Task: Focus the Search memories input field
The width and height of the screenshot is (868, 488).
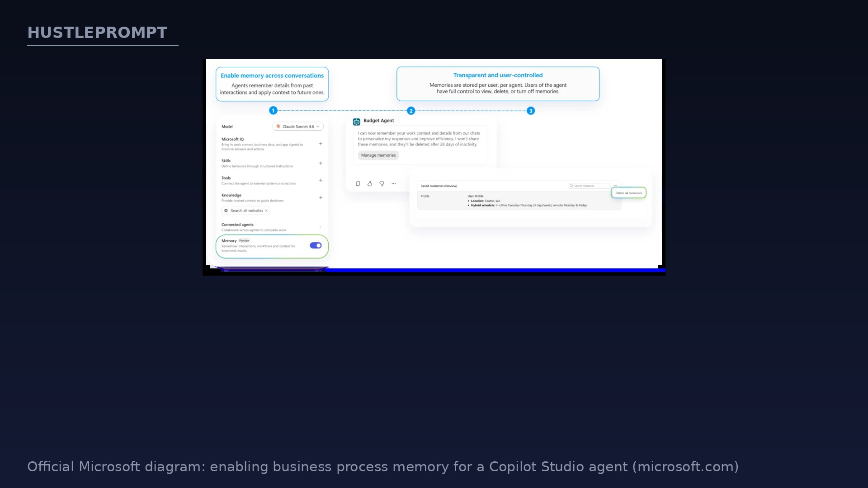Action: [x=590, y=186]
